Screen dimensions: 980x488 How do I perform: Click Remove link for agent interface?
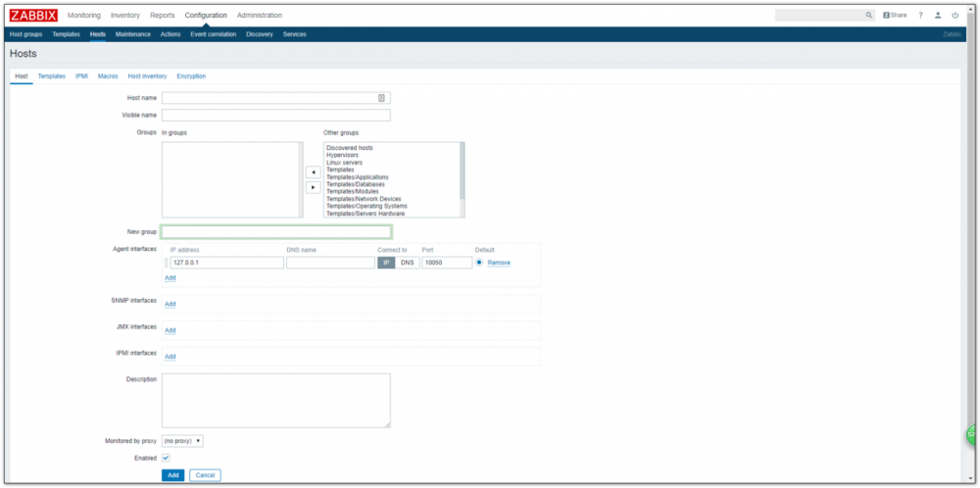click(499, 263)
